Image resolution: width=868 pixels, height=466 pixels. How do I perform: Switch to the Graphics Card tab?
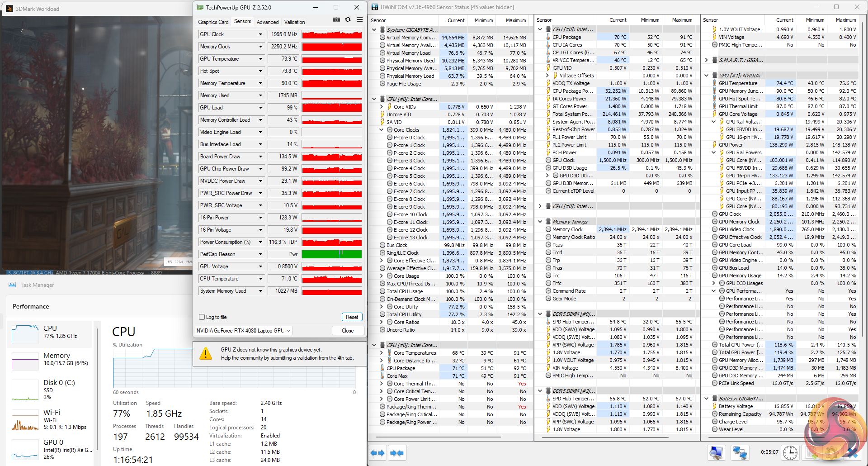213,22
